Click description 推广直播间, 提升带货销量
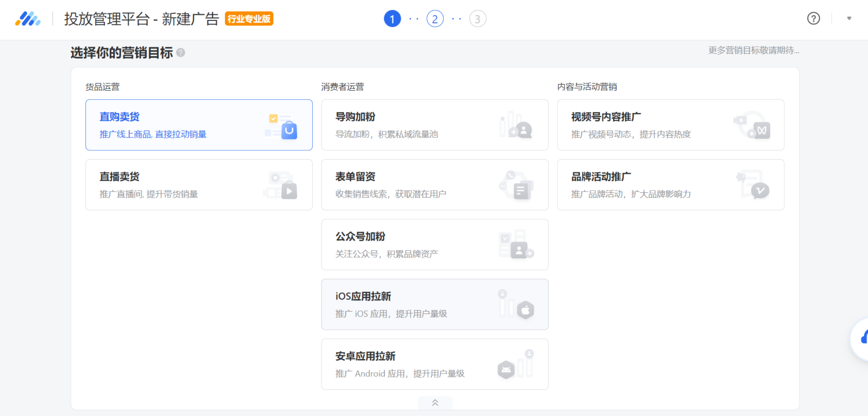 pos(149,194)
